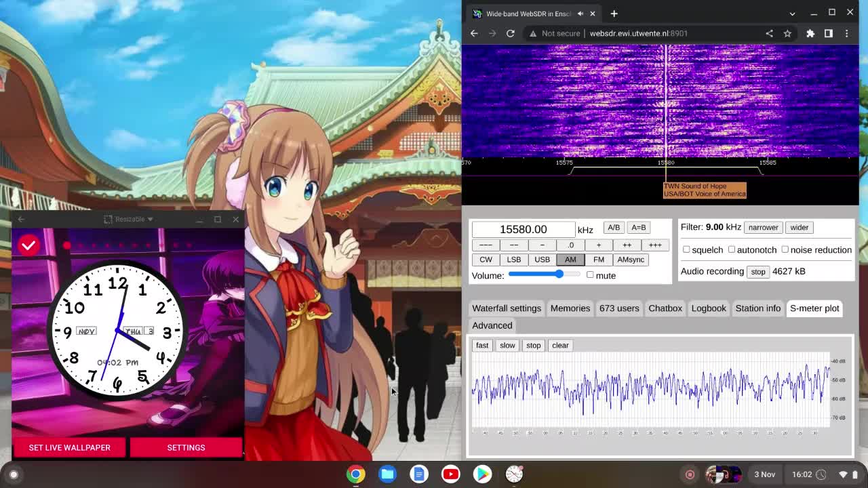Round frequency with .0 button
The height and width of the screenshot is (488, 868).
coord(570,245)
